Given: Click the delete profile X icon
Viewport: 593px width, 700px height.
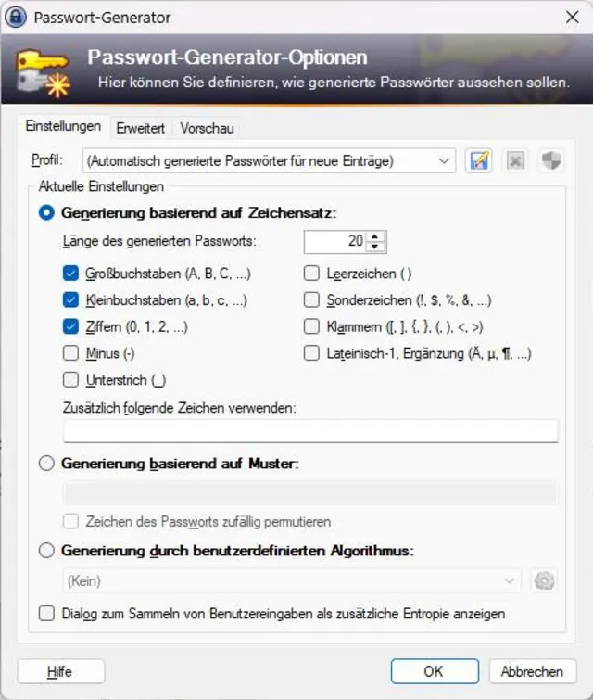Looking at the screenshot, I should (515, 160).
